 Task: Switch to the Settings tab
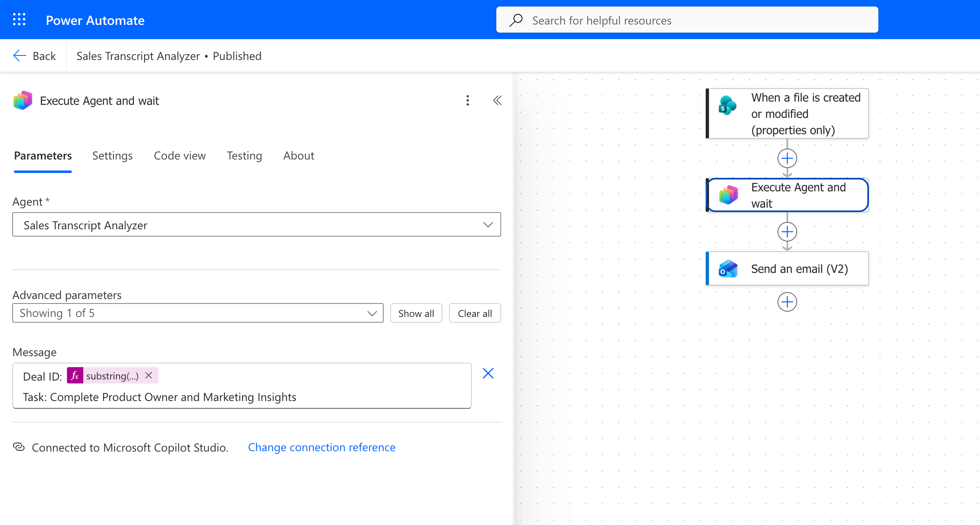pyautogui.click(x=112, y=155)
